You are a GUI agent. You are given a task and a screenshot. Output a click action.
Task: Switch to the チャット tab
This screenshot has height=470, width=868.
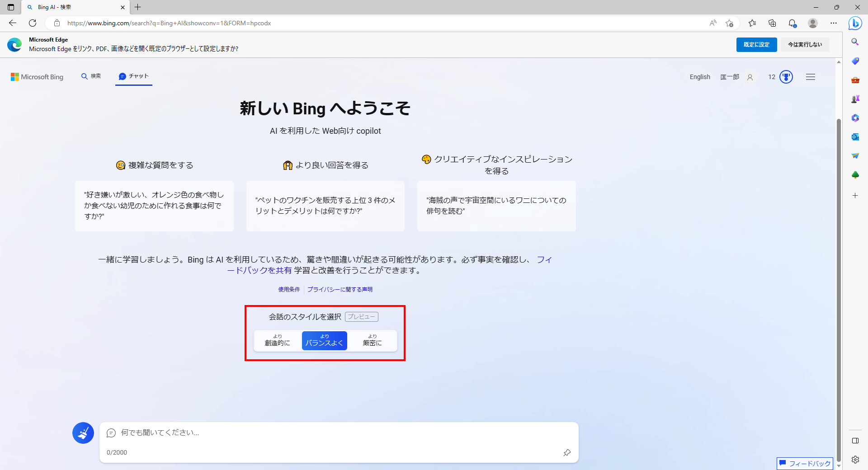click(x=134, y=76)
